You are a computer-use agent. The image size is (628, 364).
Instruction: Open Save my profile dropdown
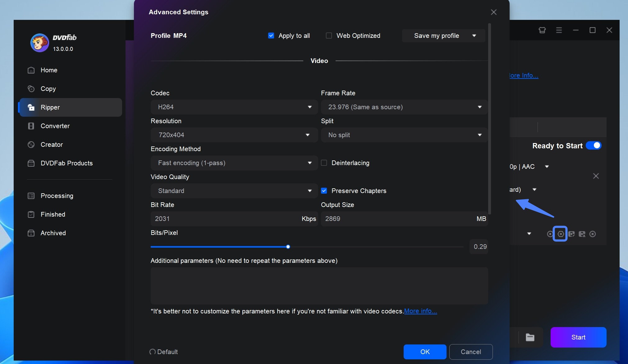coord(474,36)
